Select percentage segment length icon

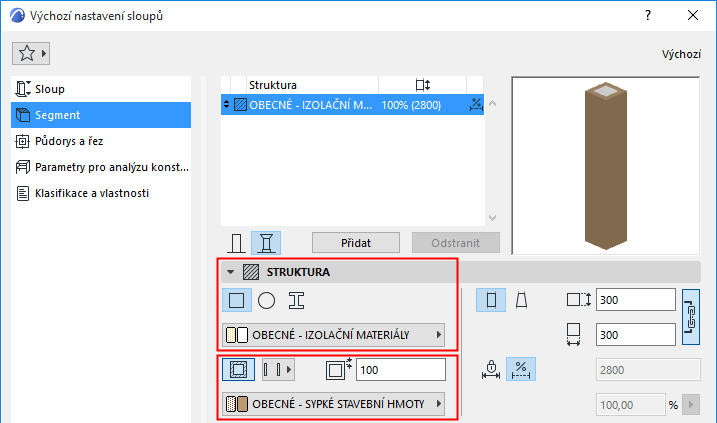pyautogui.click(x=521, y=369)
